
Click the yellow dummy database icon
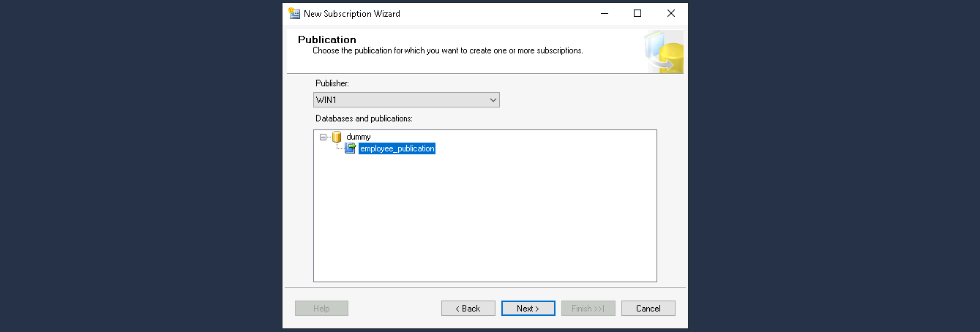click(337, 137)
